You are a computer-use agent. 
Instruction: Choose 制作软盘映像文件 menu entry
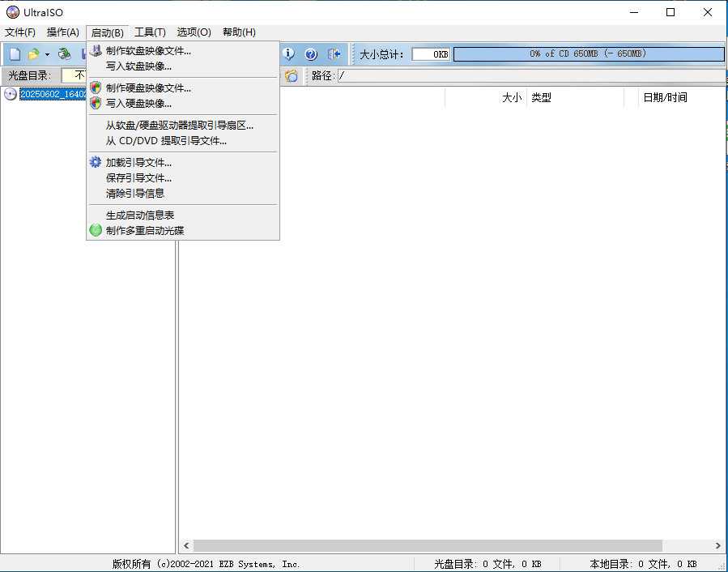pos(183,51)
